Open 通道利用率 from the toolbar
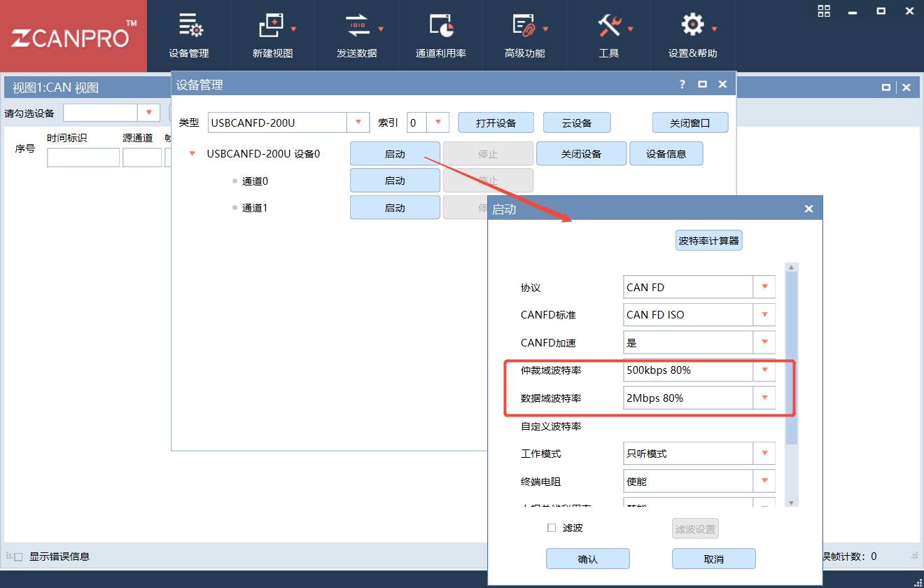This screenshot has height=588, width=924. tap(441, 36)
